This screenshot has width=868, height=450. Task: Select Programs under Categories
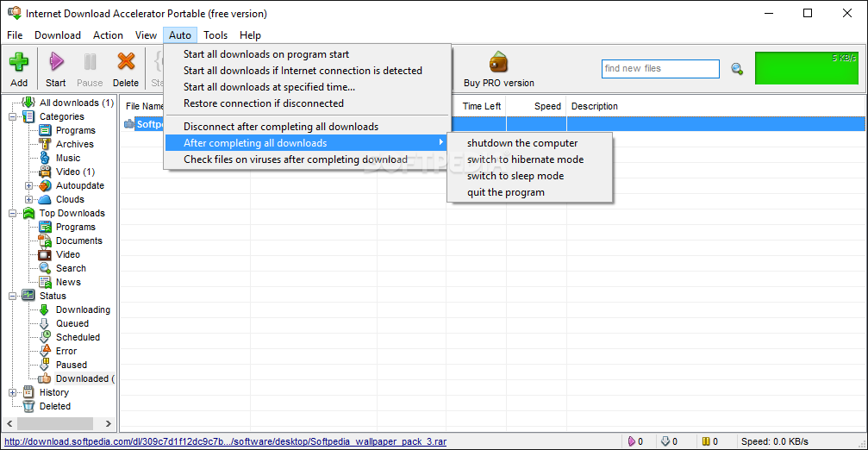[x=75, y=130]
